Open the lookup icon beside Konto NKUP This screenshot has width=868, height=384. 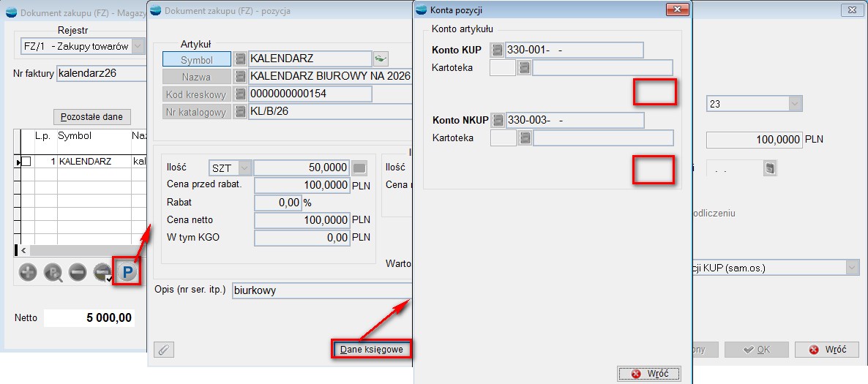498,120
